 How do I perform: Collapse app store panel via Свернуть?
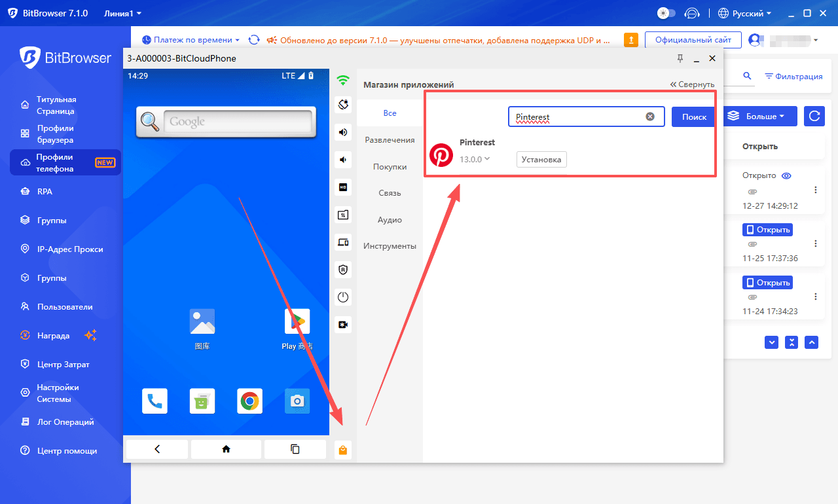click(693, 84)
